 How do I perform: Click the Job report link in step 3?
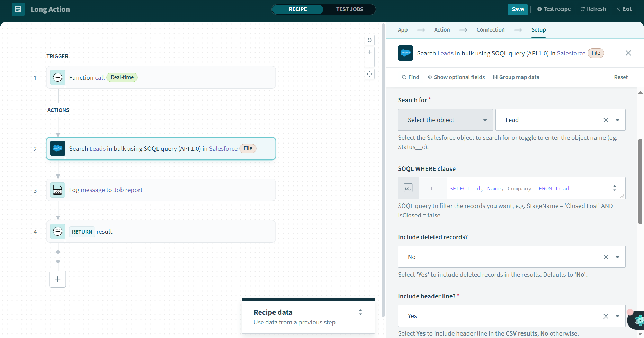pos(128,190)
